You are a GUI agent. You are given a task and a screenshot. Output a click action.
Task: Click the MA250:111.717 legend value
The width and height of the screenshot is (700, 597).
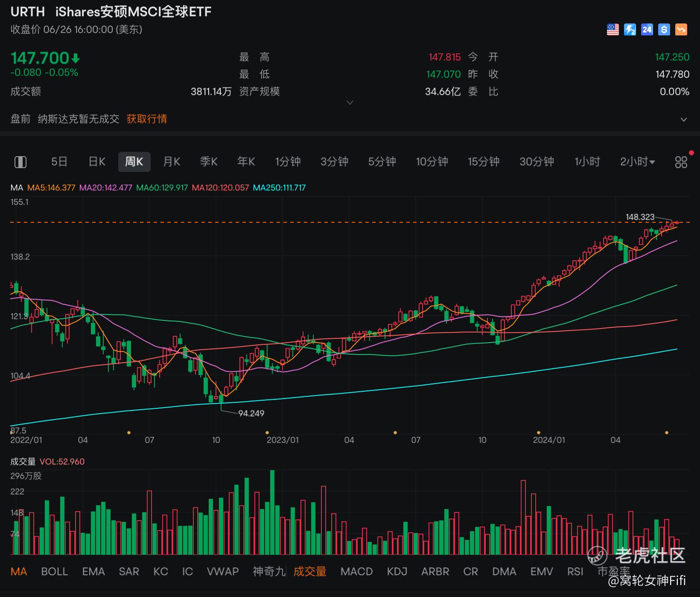click(280, 188)
